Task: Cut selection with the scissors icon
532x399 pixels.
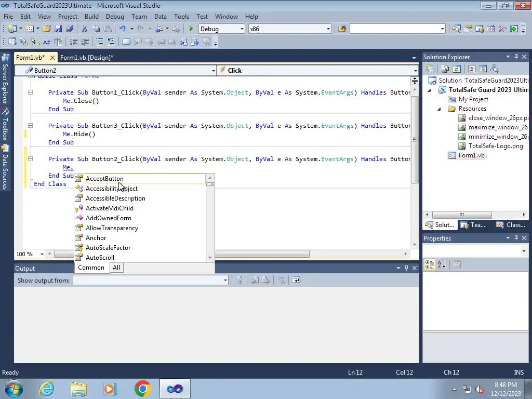Action: tap(85, 29)
